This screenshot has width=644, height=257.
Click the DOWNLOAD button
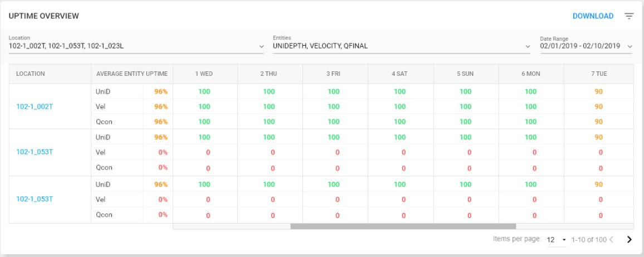click(x=593, y=16)
